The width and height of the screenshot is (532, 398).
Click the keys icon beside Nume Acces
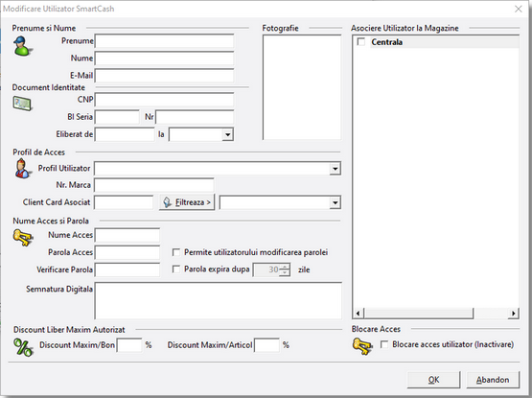[23, 238]
